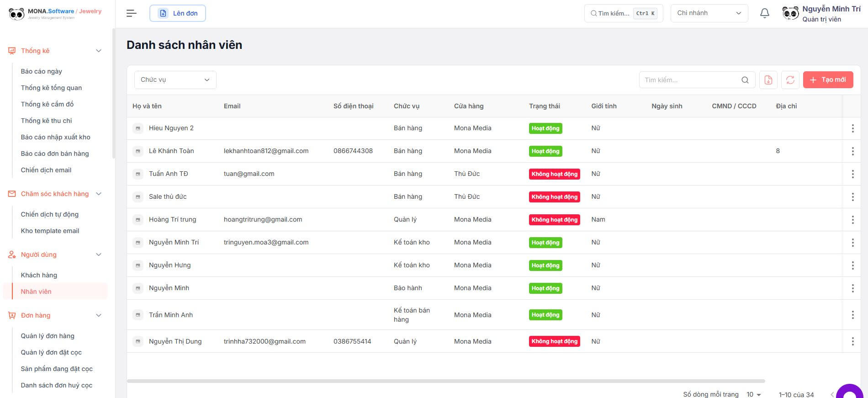Click the Tạo mới button
The width and height of the screenshot is (868, 398).
pos(828,80)
